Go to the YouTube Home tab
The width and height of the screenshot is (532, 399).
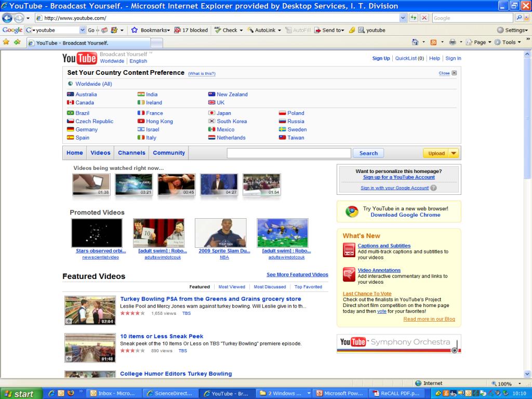tap(75, 153)
